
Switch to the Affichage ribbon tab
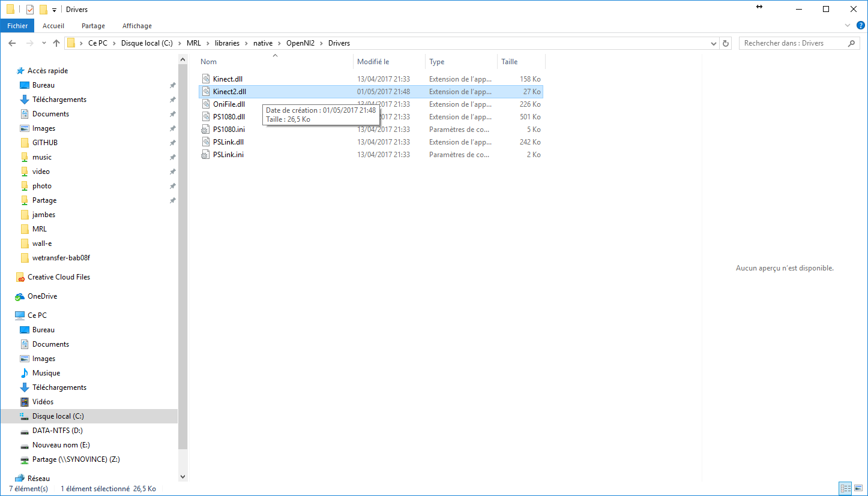click(x=137, y=26)
